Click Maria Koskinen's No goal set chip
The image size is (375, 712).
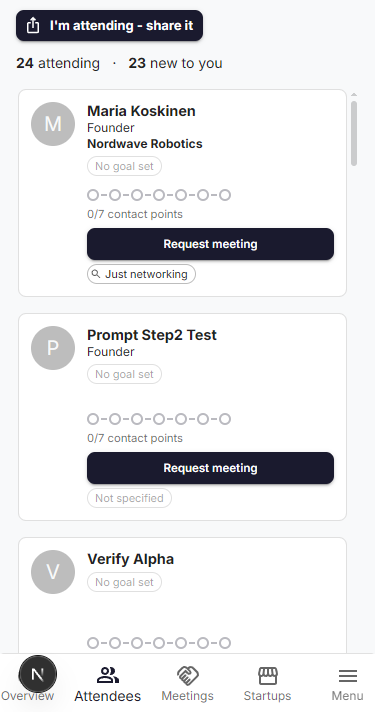click(x=124, y=166)
